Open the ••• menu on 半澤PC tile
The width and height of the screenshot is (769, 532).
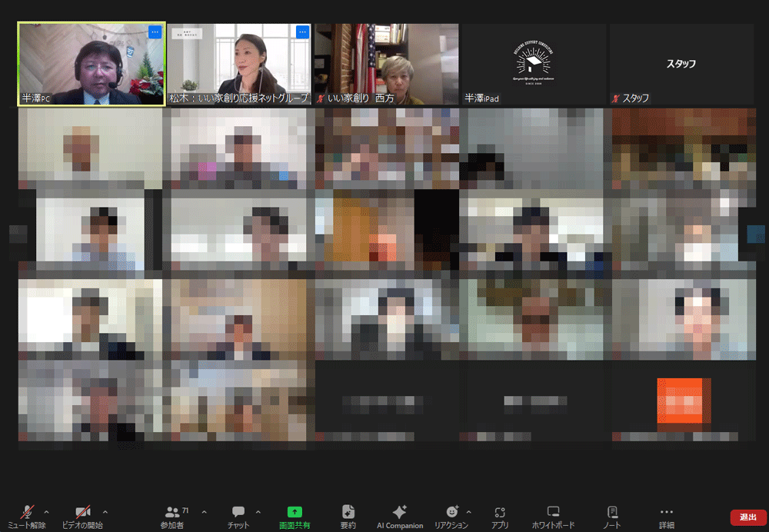[x=155, y=32]
